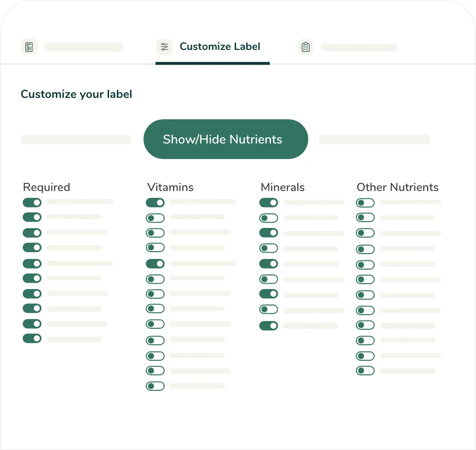Disable the first toggle under Required

(32, 203)
